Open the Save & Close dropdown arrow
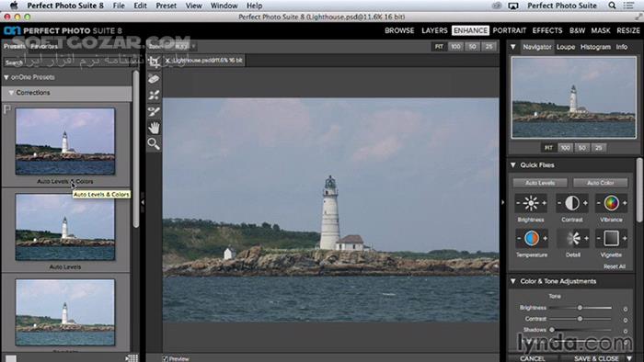 pos(629,358)
